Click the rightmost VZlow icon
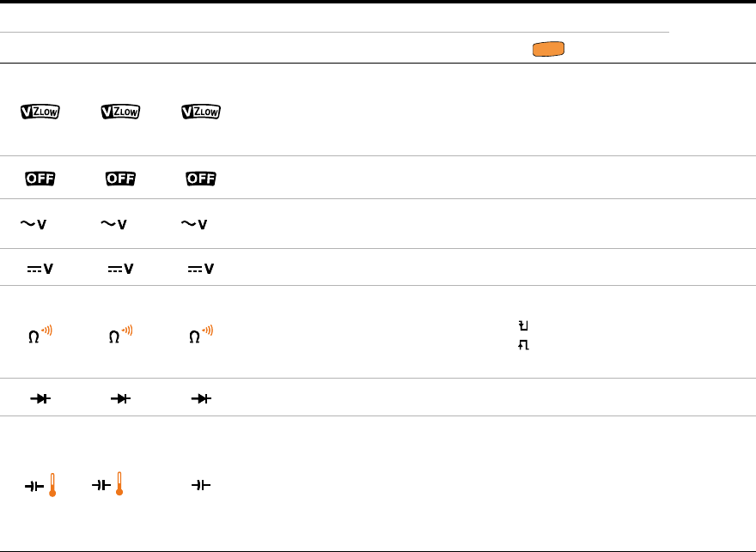The width and height of the screenshot is (756, 552). coord(201,112)
